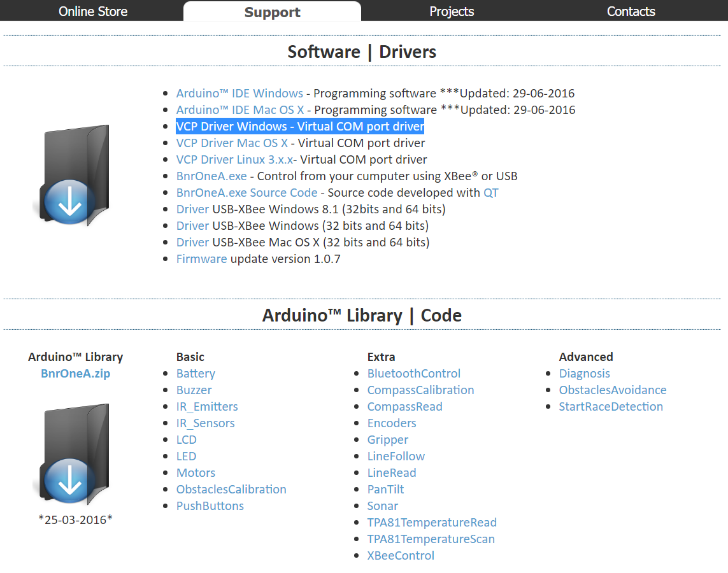Open the StartRaceDetection example
Image resolution: width=728 pixels, height=573 pixels.
pyautogui.click(x=611, y=407)
